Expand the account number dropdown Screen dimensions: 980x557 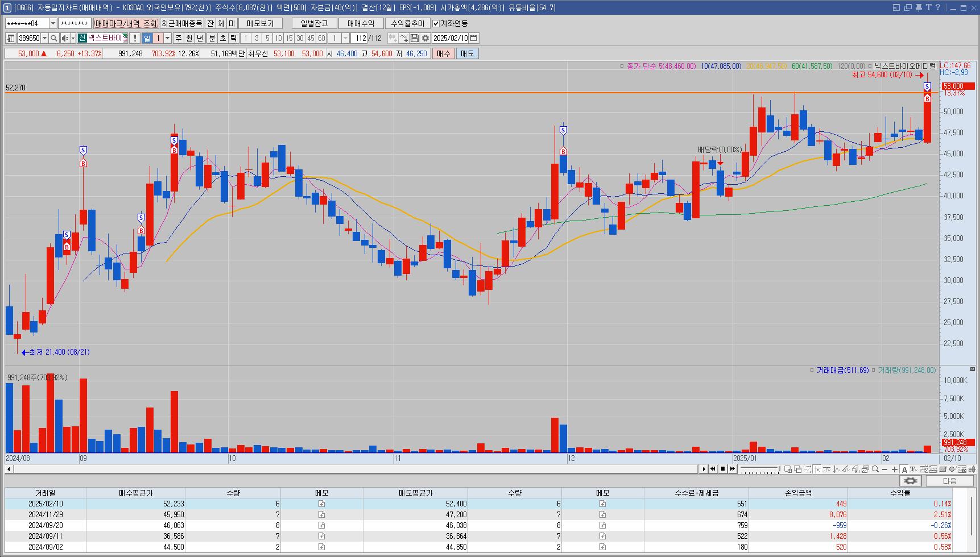coord(53,23)
